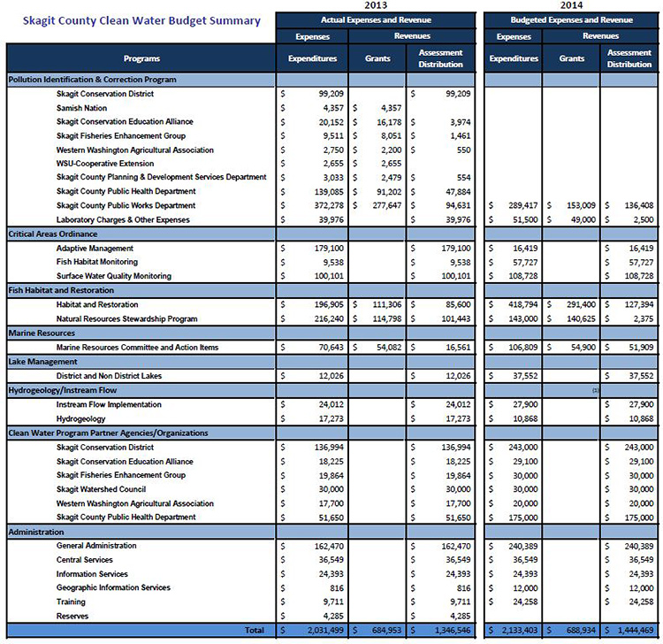663x644 pixels.
Task: Click the Fish Habitat Monitoring program label
Action: 97,263
